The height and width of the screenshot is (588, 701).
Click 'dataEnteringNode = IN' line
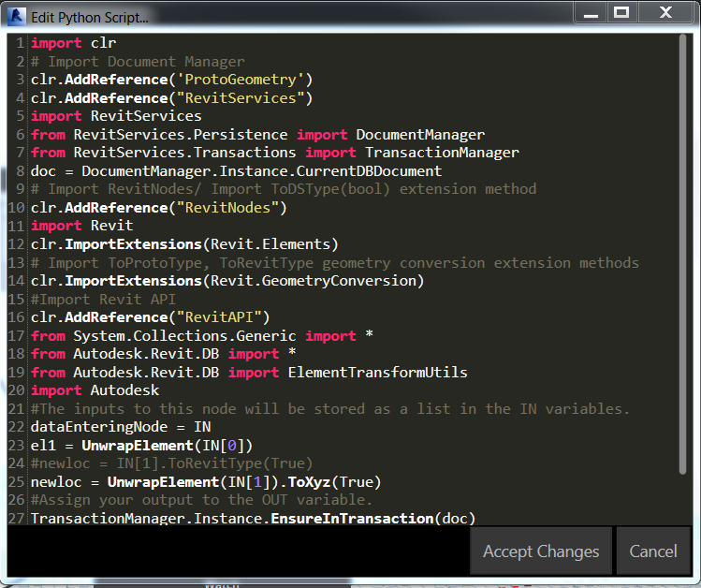[121, 427]
